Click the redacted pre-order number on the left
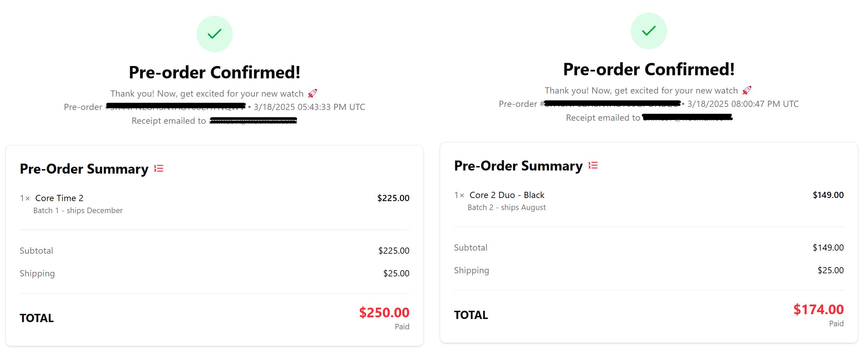The width and height of the screenshot is (868, 352). (x=176, y=107)
